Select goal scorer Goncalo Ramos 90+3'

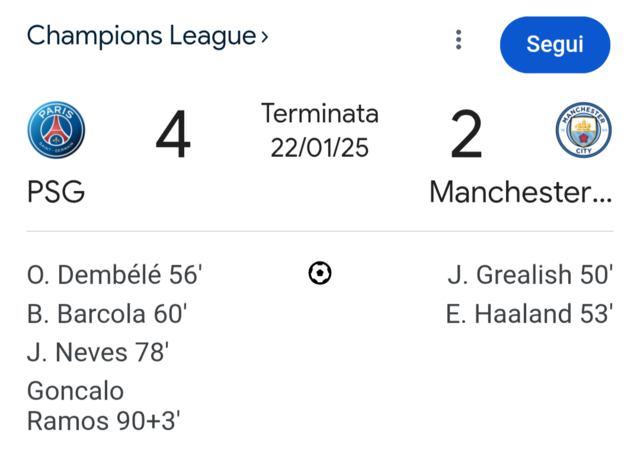click(x=104, y=406)
